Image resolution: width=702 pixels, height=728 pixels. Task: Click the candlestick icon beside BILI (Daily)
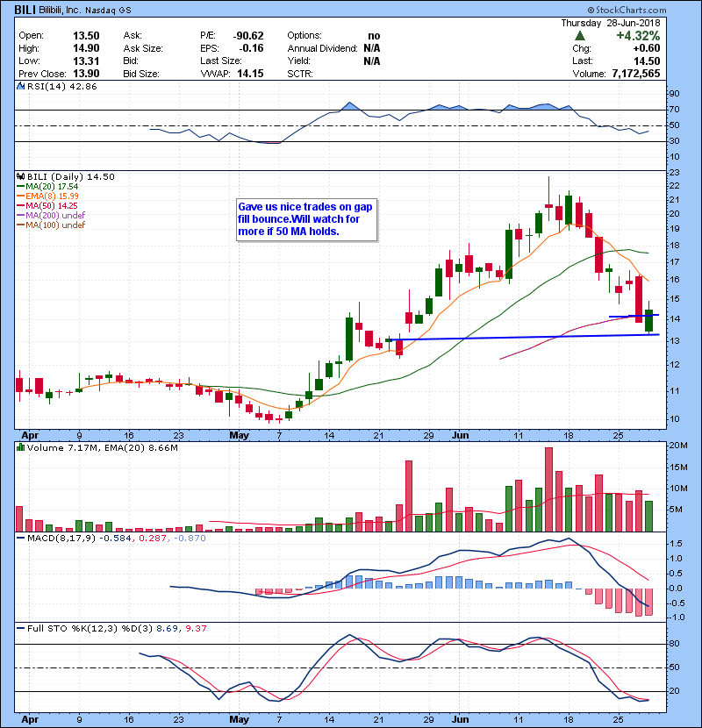20,176
